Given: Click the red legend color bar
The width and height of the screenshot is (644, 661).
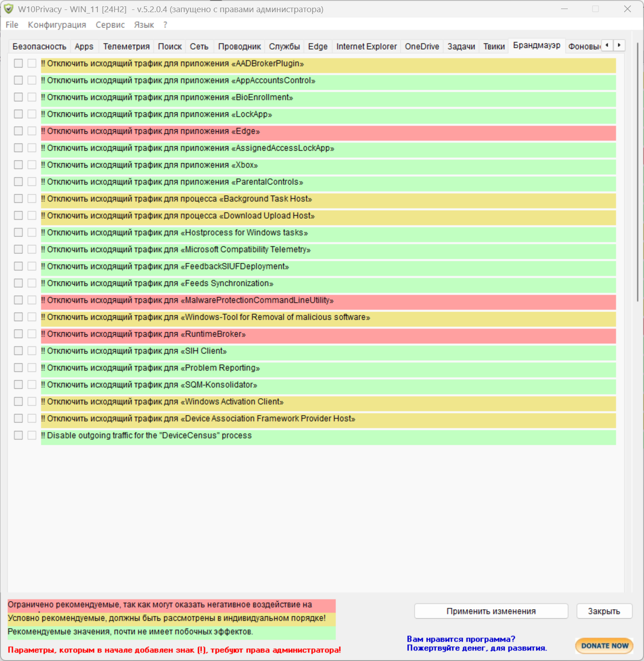Looking at the screenshot, I should click(x=171, y=605).
